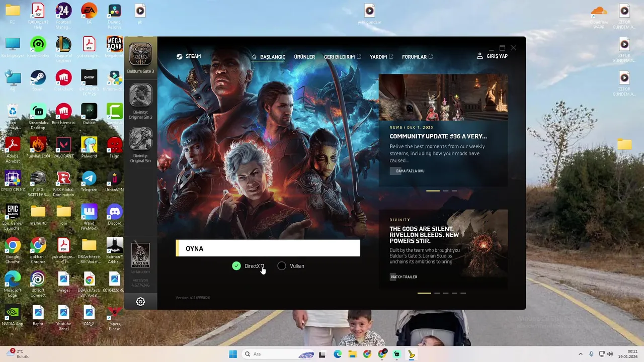Open Riot Client desktop shortcut
The width and height of the screenshot is (644, 362).
(63, 80)
